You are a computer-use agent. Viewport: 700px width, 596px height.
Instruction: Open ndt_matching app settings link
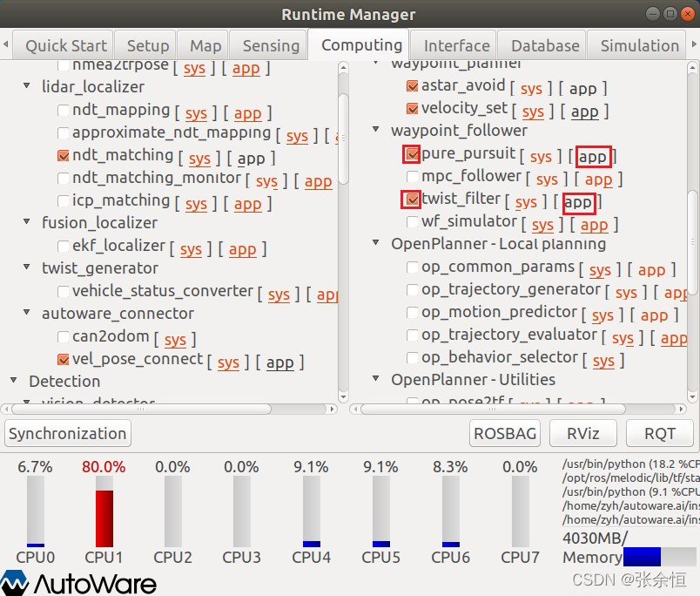[x=252, y=159]
